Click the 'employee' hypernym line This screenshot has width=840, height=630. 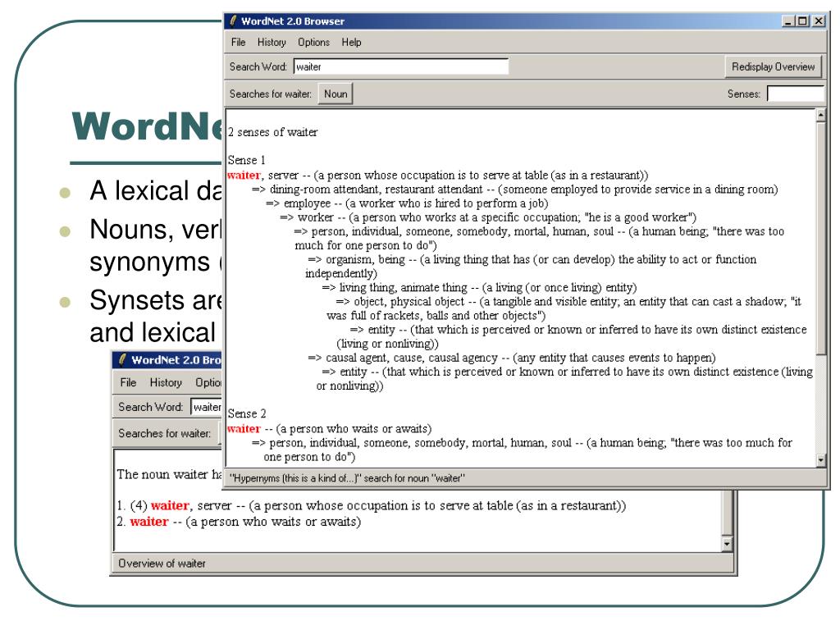point(407,203)
